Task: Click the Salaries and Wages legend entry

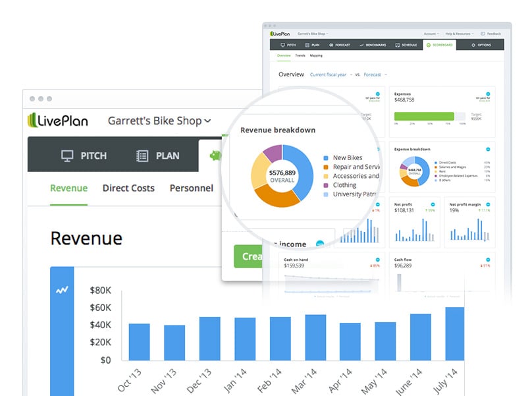Action: click(452, 167)
